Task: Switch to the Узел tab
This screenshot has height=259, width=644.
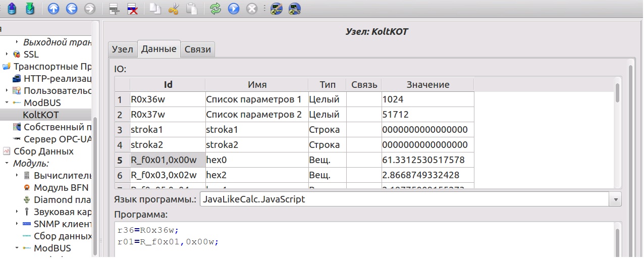Action: [122, 49]
